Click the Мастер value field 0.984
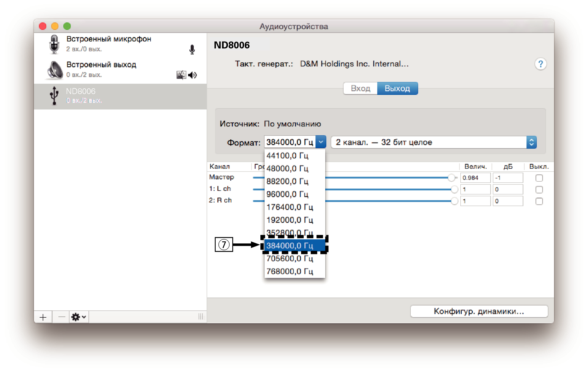The height and width of the screenshot is (372, 588). tap(475, 178)
